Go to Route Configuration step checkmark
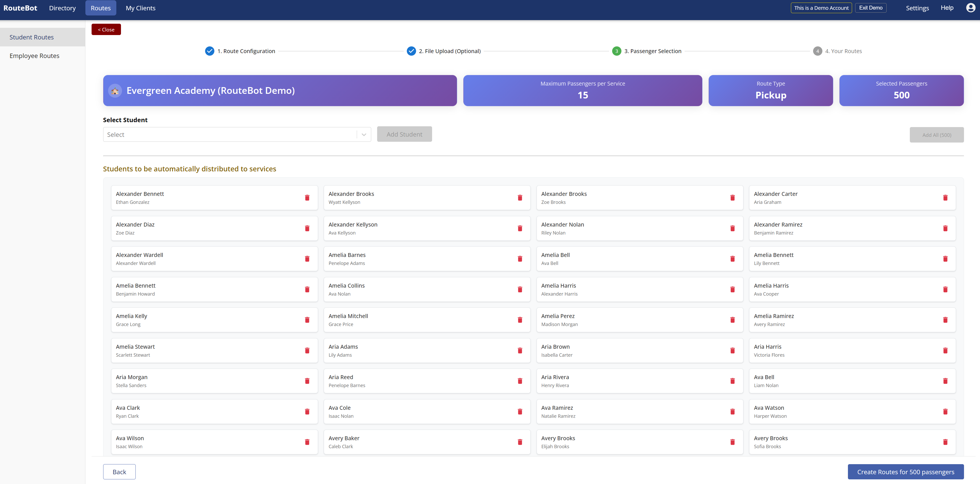 point(210,51)
